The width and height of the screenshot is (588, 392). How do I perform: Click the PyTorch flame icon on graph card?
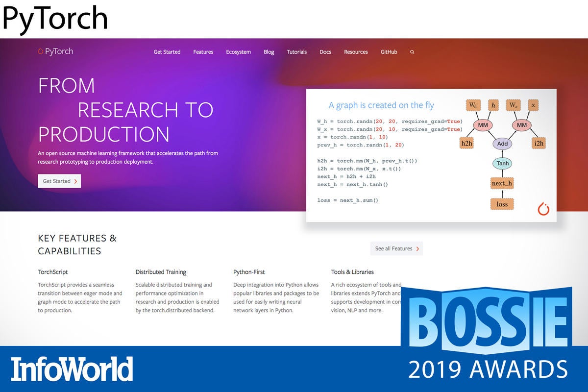pyautogui.click(x=543, y=209)
